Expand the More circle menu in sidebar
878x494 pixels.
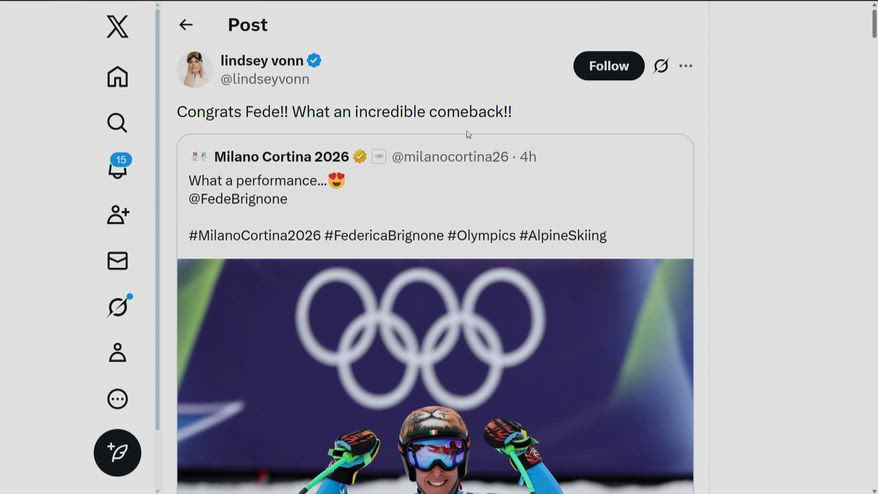coord(117,399)
